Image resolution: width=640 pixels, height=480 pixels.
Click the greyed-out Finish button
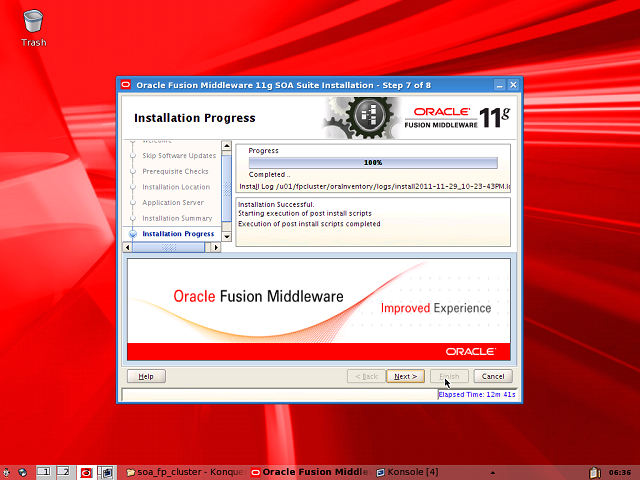click(x=449, y=376)
